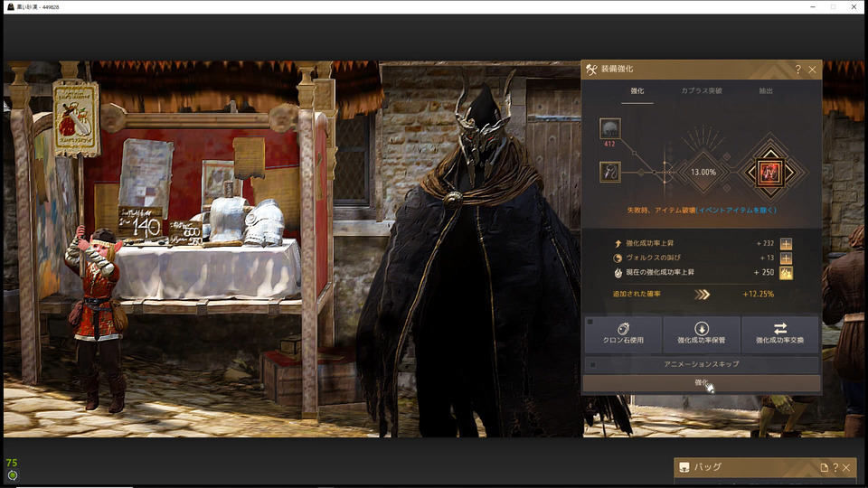Viewport: 868px width, 488px height.
Task: Open the カプラス突破 tab
Action: click(x=702, y=90)
